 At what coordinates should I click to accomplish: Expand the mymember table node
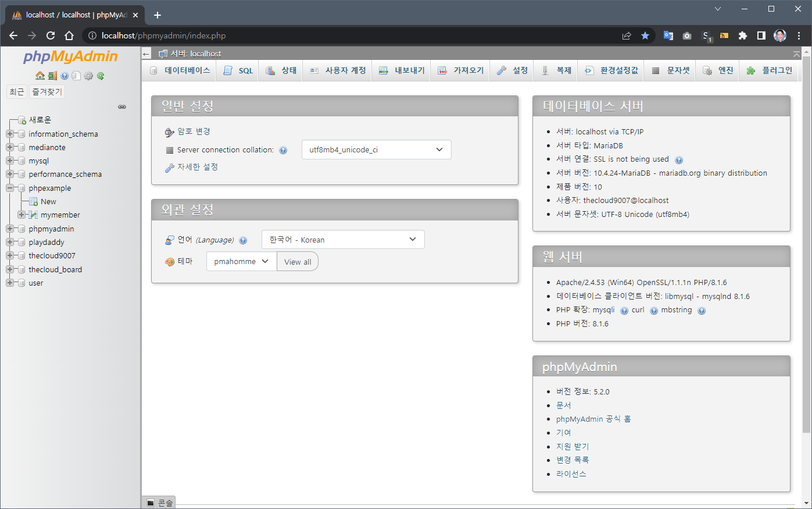click(x=22, y=215)
